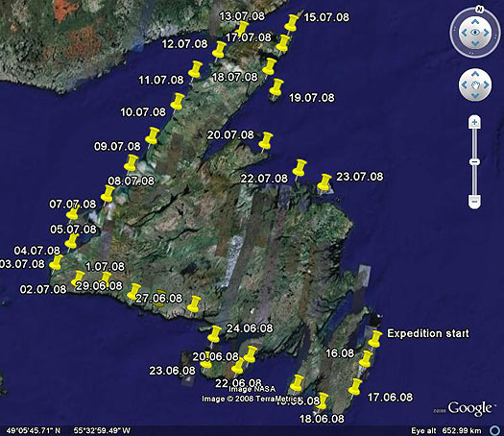The image size is (504, 436).
Task: Select the Expedition start pushpin
Action: [x=374, y=339]
